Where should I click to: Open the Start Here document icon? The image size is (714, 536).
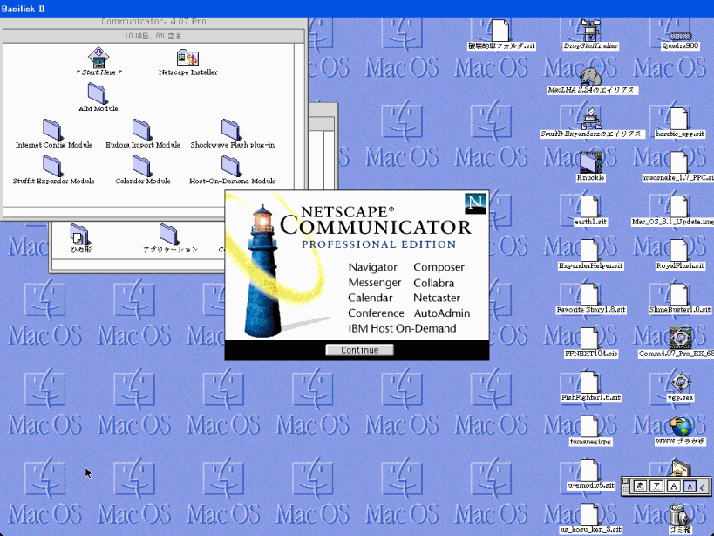point(98,57)
